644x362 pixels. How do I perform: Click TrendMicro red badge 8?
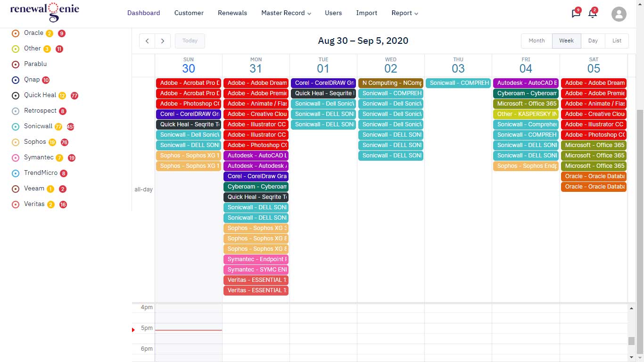pyautogui.click(x=64, y=173)
